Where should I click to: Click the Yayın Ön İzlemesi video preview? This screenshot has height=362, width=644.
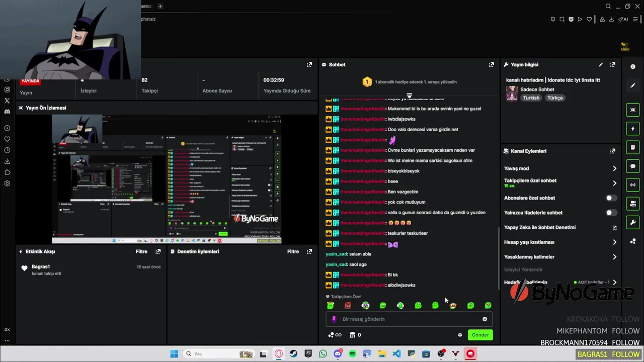click(167, 179)
